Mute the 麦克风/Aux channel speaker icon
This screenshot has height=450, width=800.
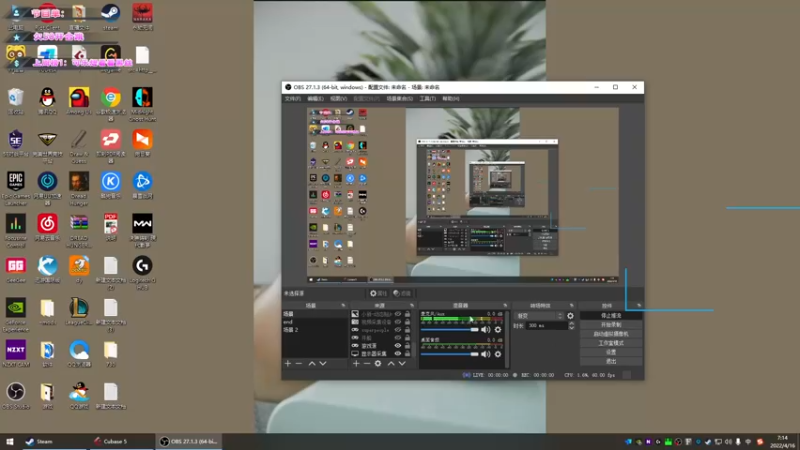[486, 330]
